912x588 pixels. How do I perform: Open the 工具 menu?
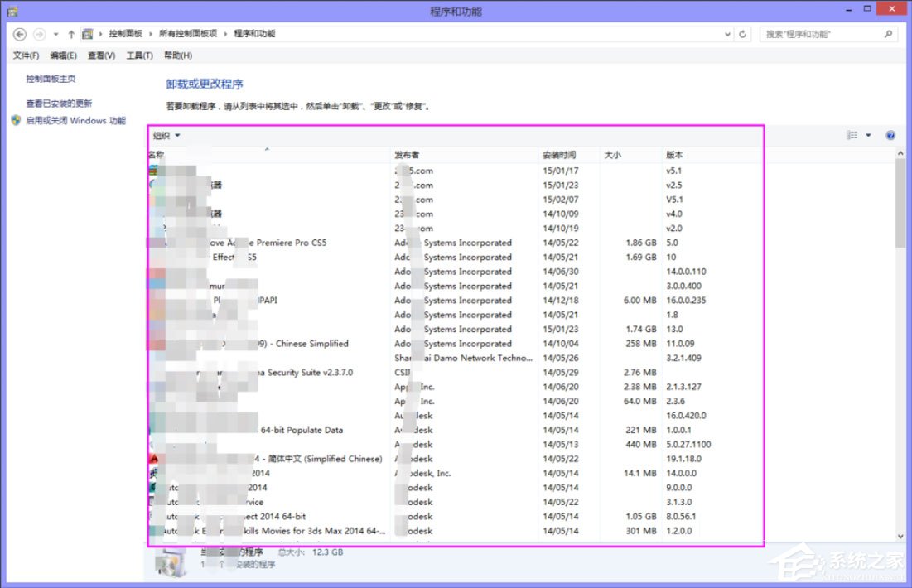139,55
